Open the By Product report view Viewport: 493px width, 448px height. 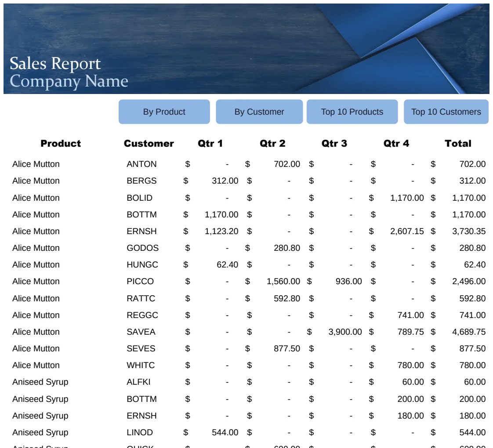pos(164,112)
